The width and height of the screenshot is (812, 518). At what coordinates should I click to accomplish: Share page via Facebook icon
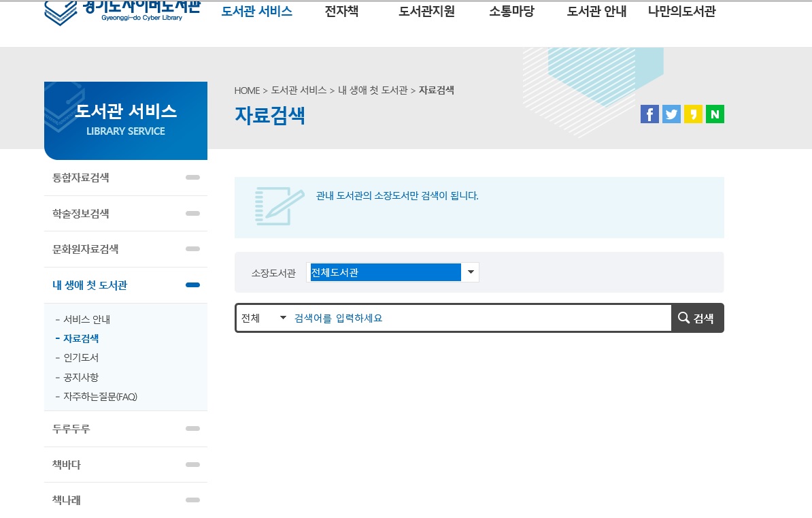649,114
